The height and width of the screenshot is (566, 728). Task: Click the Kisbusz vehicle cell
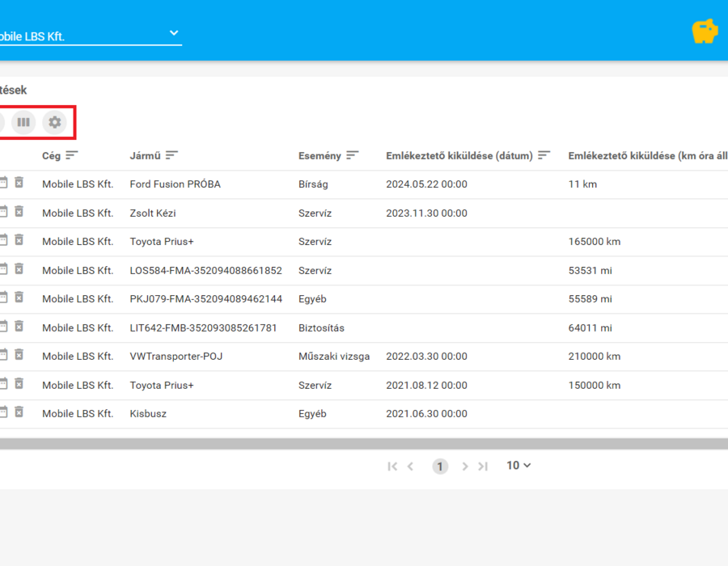(x=148, y=414)
